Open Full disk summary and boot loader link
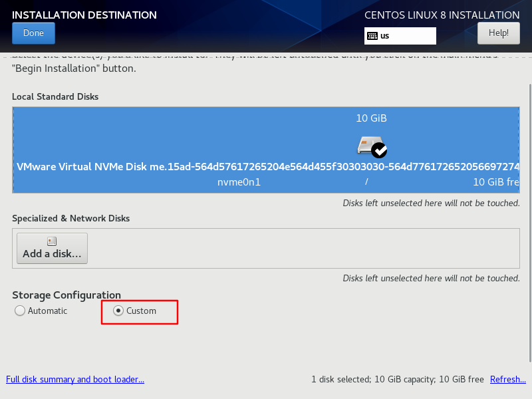The height and width of the screenshot is (399, 532). coord(75,379)
